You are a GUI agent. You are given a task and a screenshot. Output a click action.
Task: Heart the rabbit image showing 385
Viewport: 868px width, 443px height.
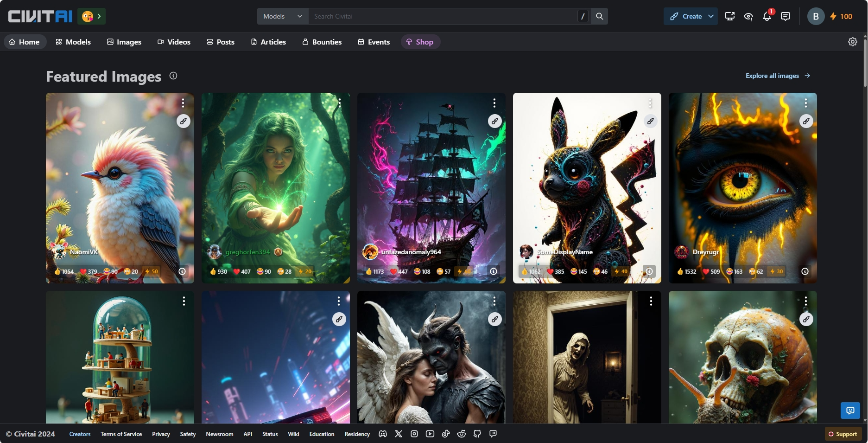pyautogui.click(x=555, y=271)
